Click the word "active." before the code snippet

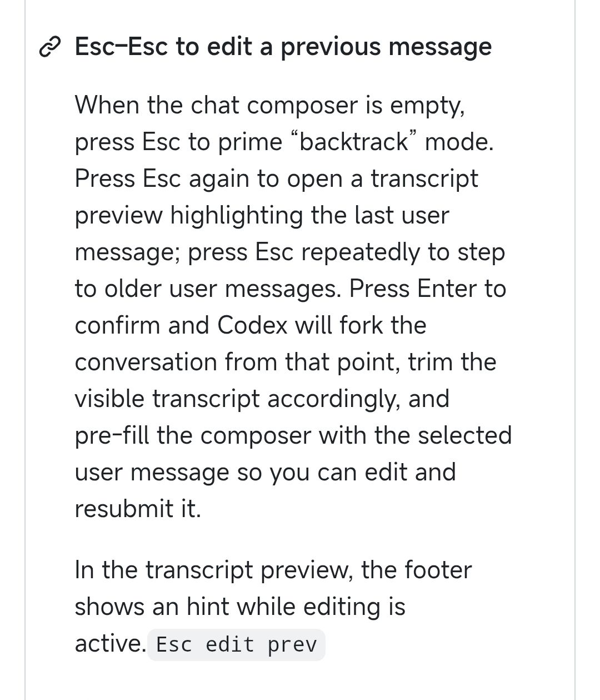pyautogui.click(x=110, y=644)
